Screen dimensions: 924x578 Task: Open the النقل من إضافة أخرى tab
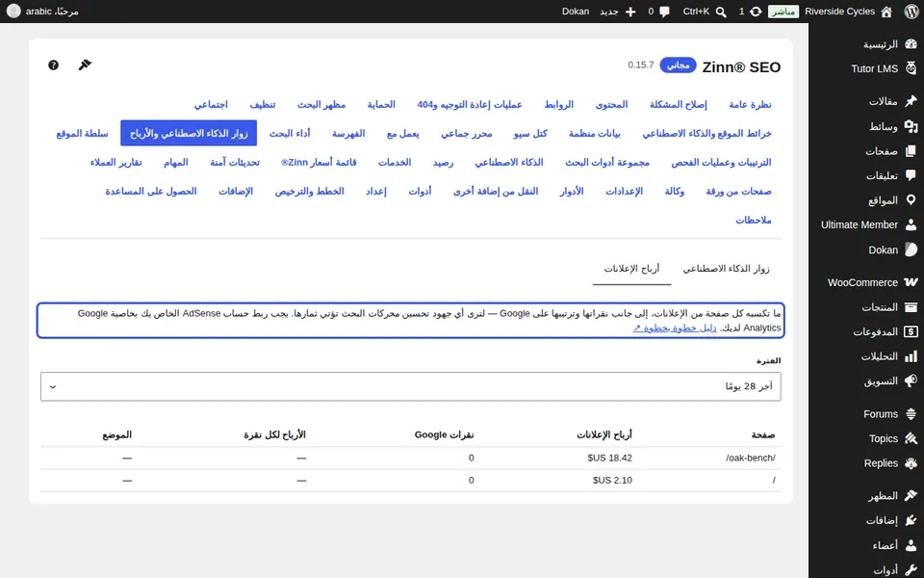click(496, 191)
